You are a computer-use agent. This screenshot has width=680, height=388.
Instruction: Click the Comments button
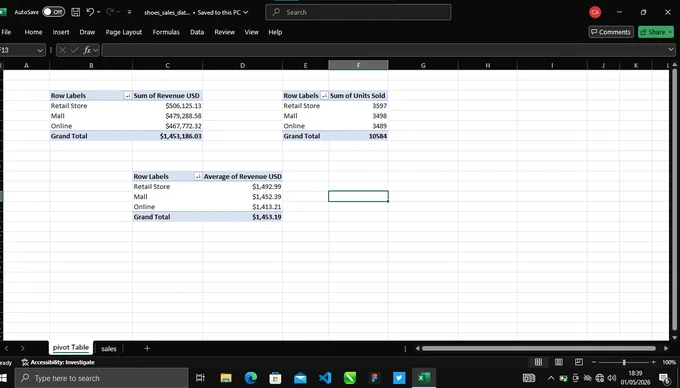pyautogui.click(x=611, y=32)
